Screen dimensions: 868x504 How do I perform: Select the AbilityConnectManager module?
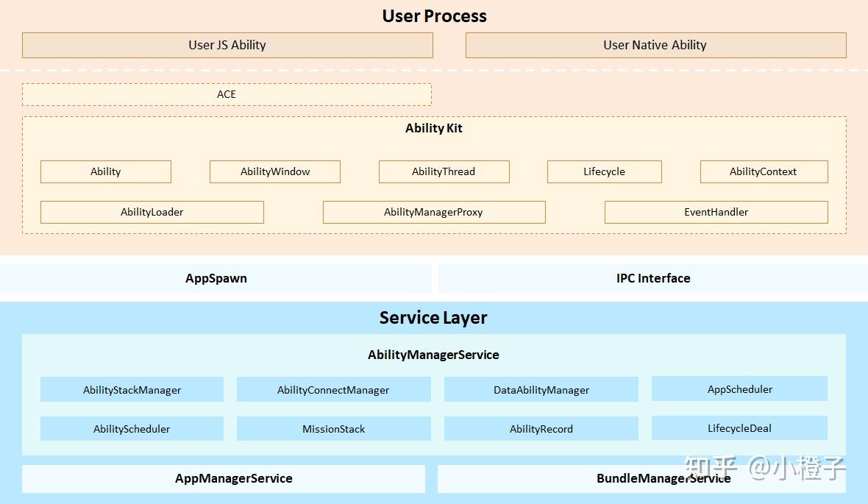pos(333,390)
